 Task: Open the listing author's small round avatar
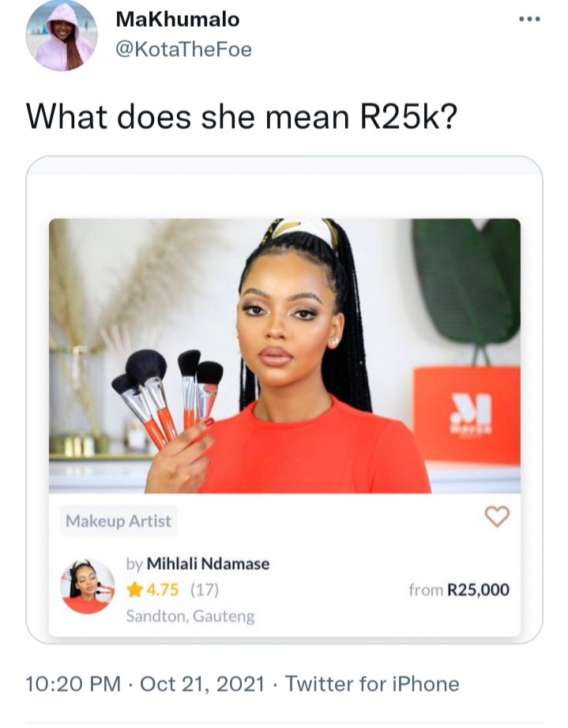(87, 587)
